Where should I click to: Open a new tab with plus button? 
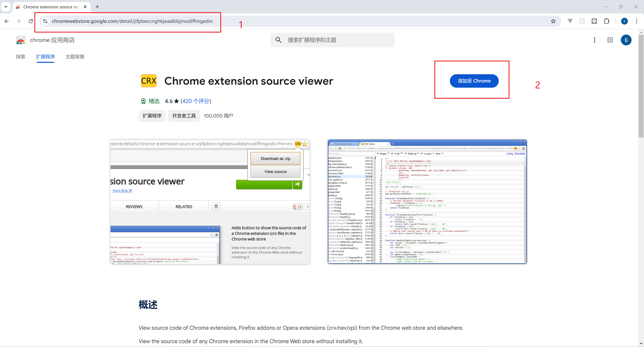(x=97, y=7)
